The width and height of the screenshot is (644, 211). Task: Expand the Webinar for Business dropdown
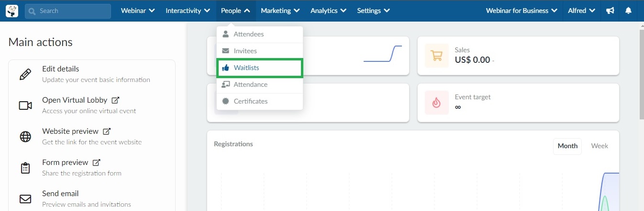click(522, 11)
